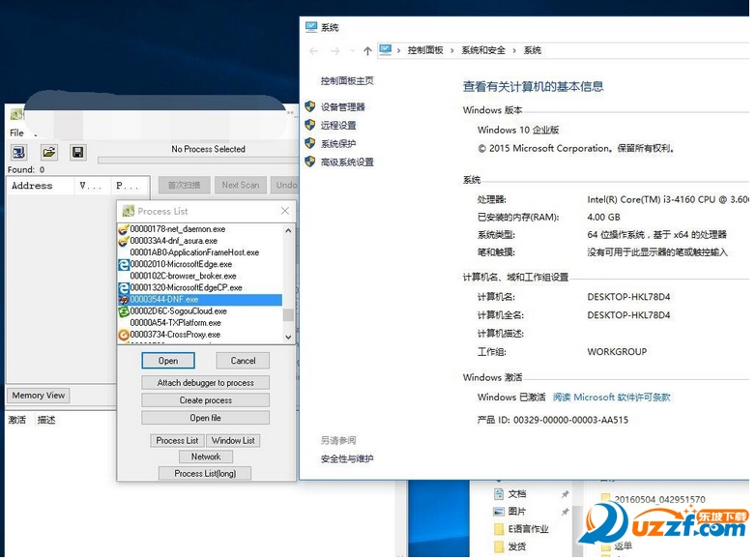The height and width of the screenshot is (560, 756).
Task: Select 000033A4-dnf_asura.exe process
Action: (174, 241)
